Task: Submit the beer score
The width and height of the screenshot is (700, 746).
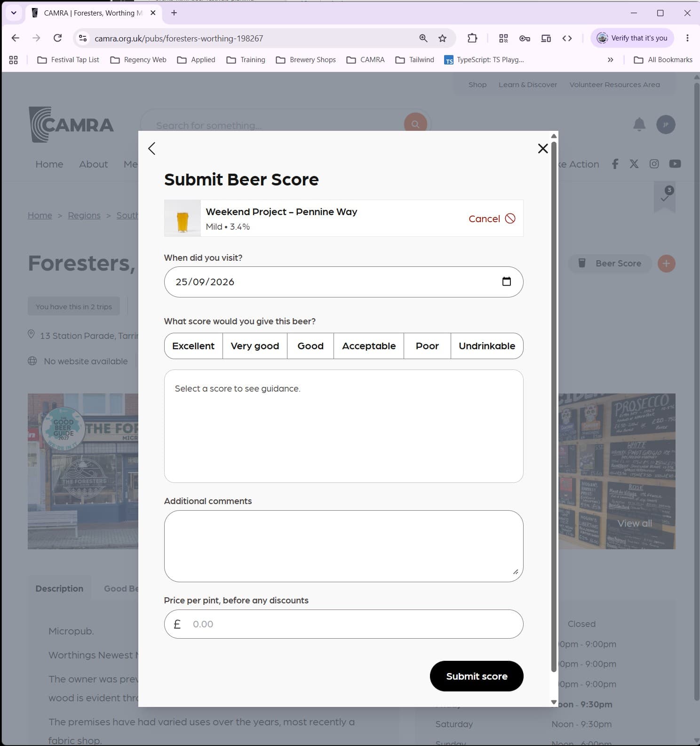Action: click(x=477, y=676)
